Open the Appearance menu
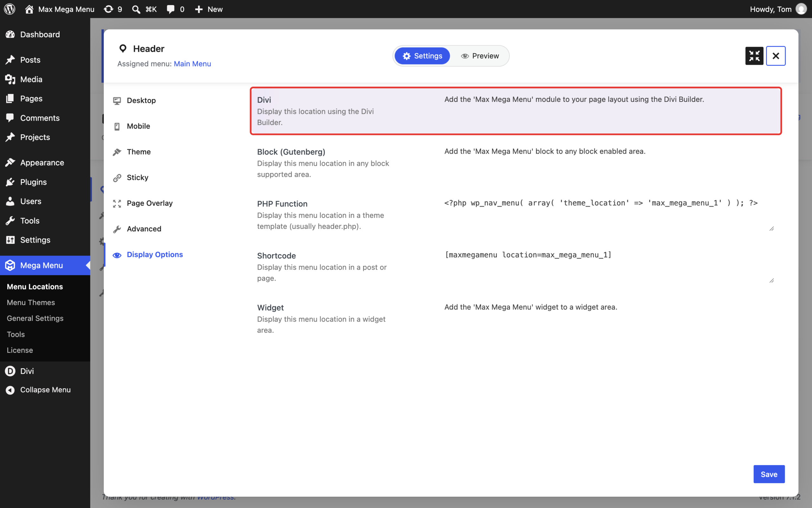 (45, 163)
